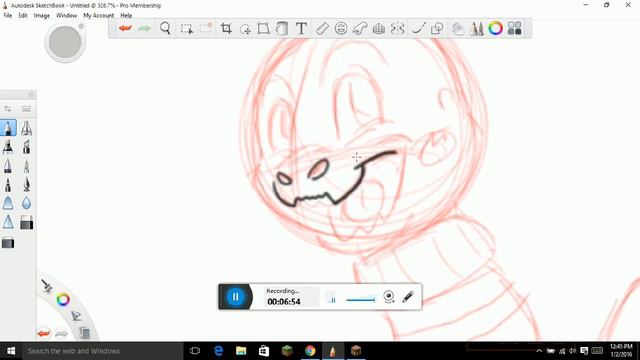Open the My Account menu
Viewport: 640px width, 360px height.
click(98, 16)
